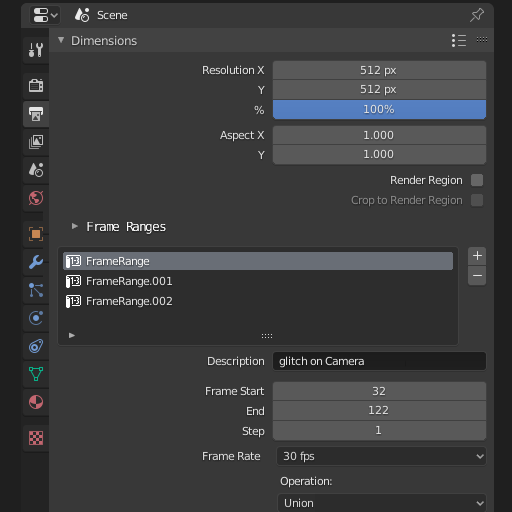Click the Frame Start value 32
The height and width of the screenshot is (512, 512).
[x=379, y=391]
